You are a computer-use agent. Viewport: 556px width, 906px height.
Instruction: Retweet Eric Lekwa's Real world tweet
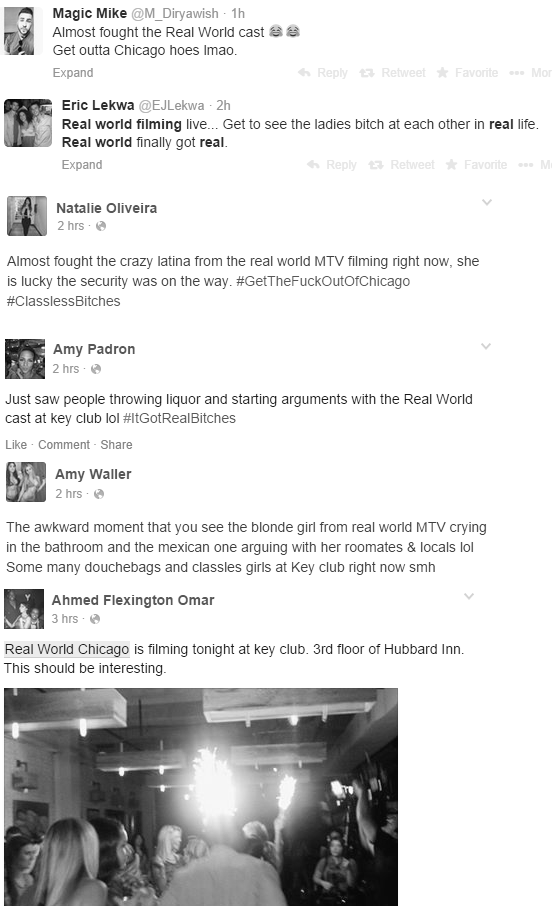(x=401, y=165)
